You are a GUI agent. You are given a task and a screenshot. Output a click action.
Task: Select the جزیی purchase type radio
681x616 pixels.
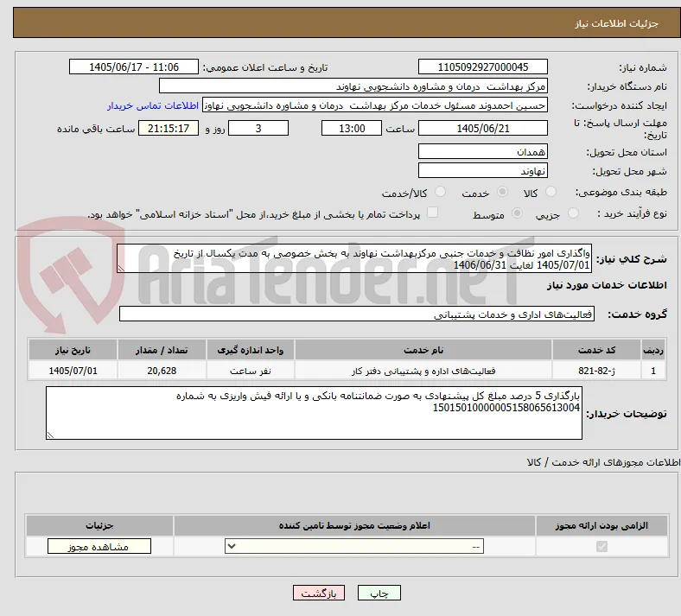coord(573,213)
